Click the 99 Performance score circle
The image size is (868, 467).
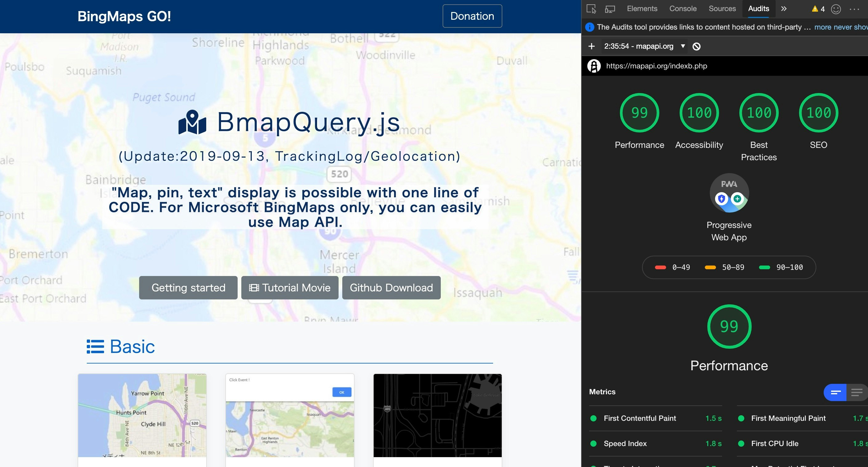click(x=639, y=113)
